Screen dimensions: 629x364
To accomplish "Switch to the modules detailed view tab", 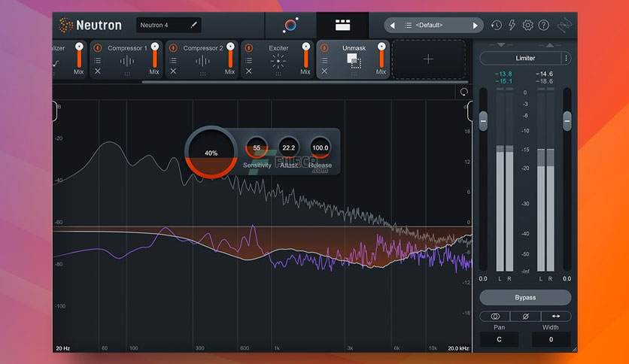I will [342, 25].
